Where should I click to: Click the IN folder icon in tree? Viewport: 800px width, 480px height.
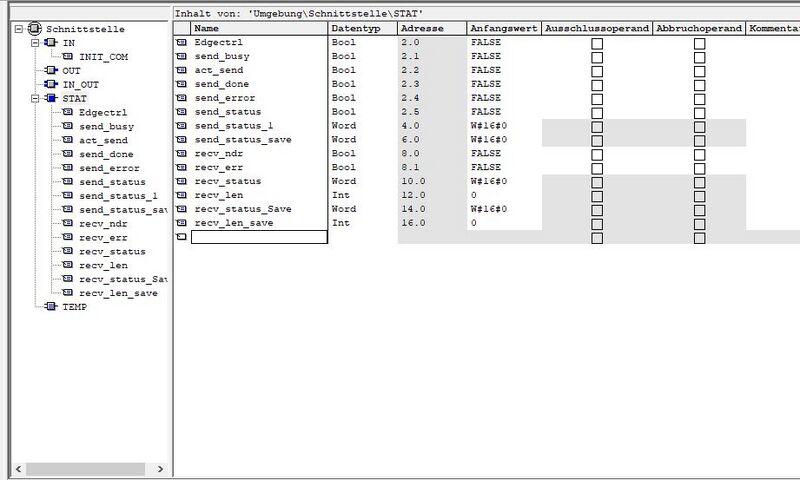click(52, 43)
